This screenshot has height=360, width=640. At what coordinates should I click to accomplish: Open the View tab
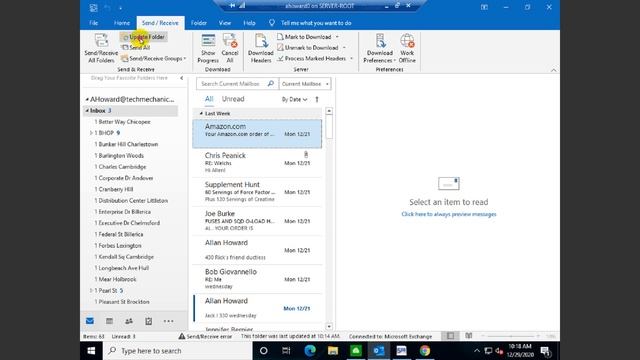point(224,23)
